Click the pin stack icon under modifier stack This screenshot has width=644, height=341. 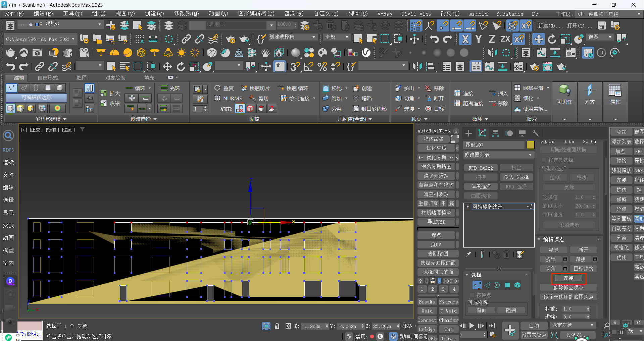[468, 254]
